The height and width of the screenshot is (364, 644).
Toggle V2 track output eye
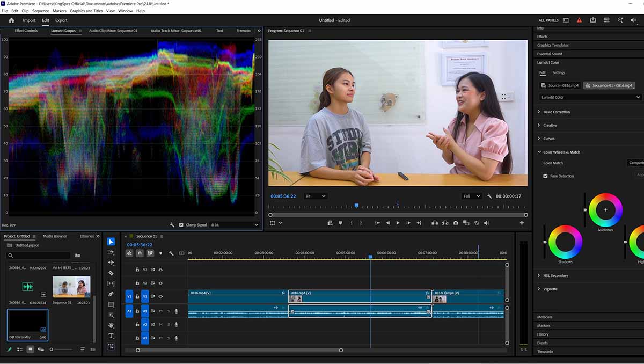[x=160, y=283]
